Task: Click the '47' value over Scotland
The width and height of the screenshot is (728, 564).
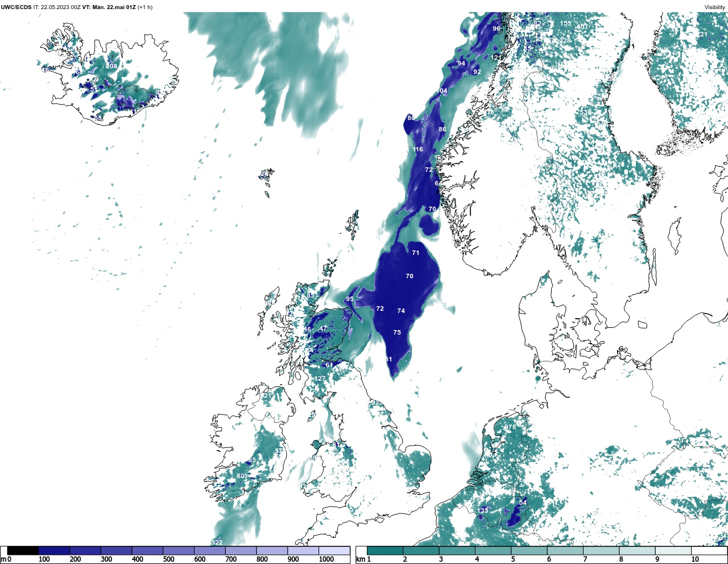Action: [x=323, y=328]
